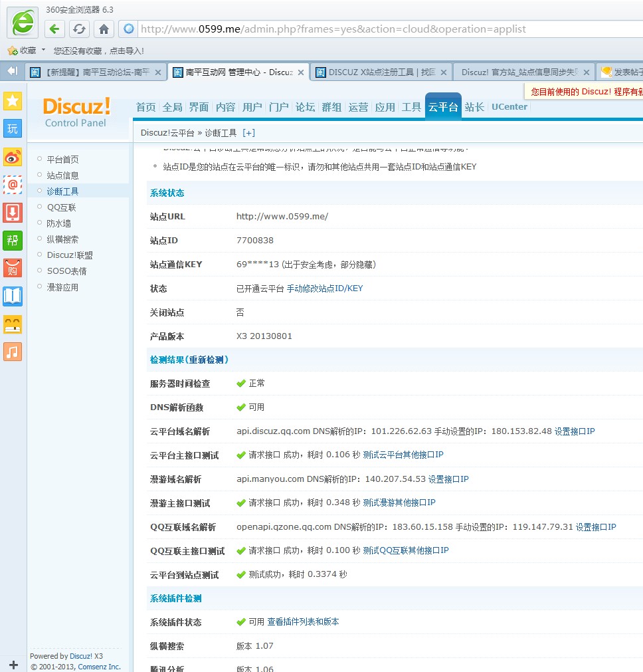Open the mail @ sidebar icon
Image resolution: width=643 pixels, height=672 pixels.
point(13,185)
